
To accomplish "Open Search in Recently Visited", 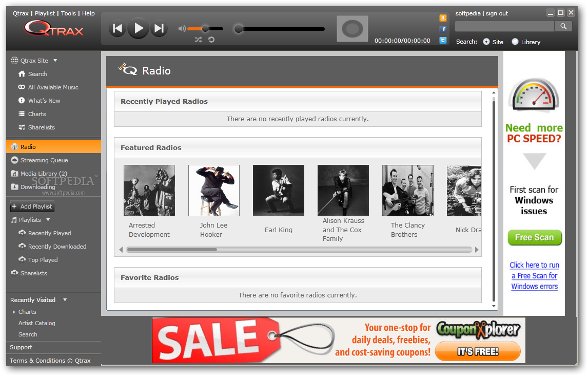I will point(28,334).
